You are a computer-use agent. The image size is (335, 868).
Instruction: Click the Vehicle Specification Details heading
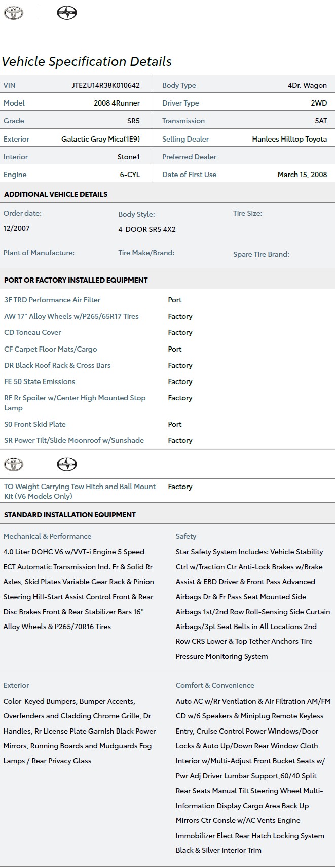pos(87,62)
